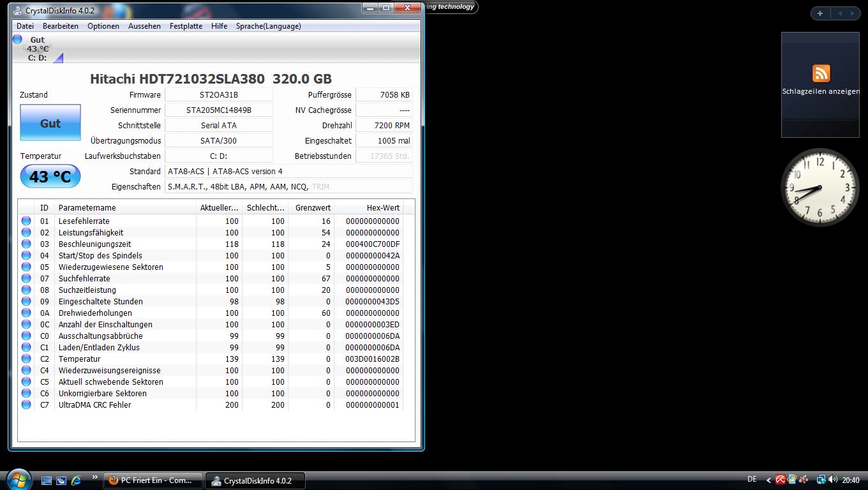The image size is (868, 490).
Task: Click the status orb for Lesefehlerrate
Action: [26, 221]
